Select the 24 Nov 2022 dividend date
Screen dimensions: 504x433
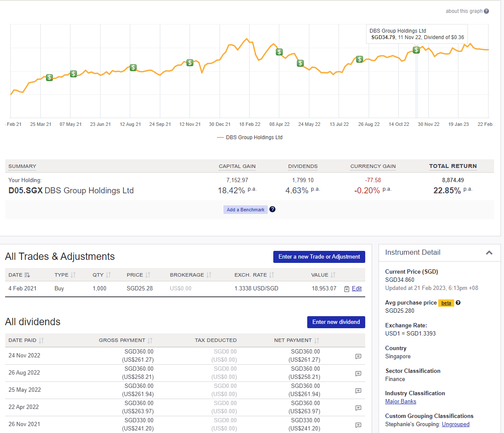pos(24,356)
